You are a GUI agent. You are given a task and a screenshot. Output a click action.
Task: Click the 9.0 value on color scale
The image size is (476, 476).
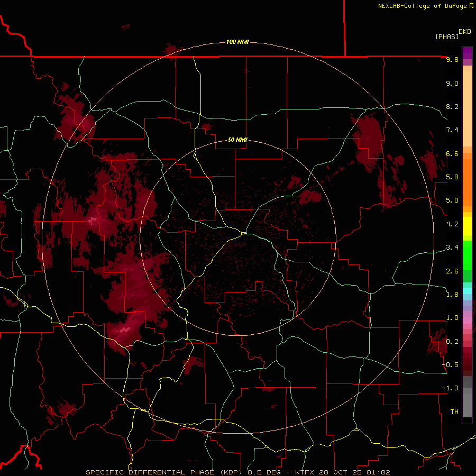coord(452,83)
